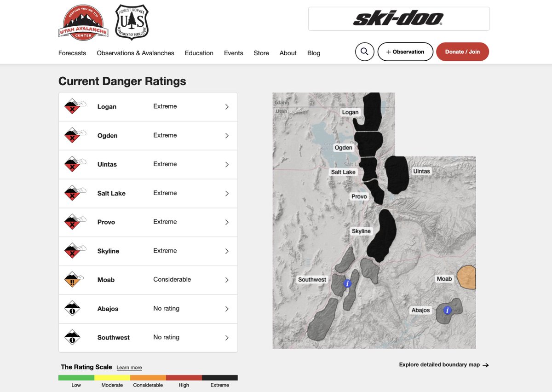The image size is (552, 392).
Task: Click the Extreme danger diamond icon for Logan
Action: (x=75, y=106)
